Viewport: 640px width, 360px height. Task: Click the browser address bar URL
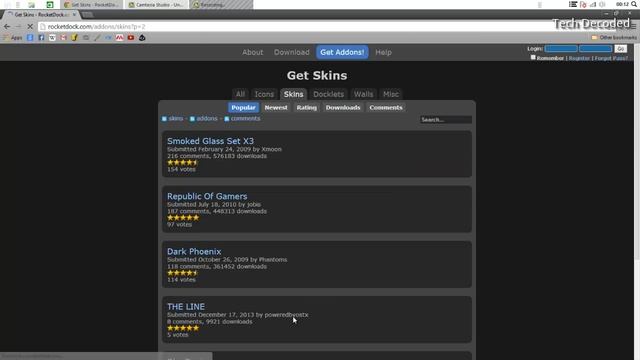(x=96, y=27)
